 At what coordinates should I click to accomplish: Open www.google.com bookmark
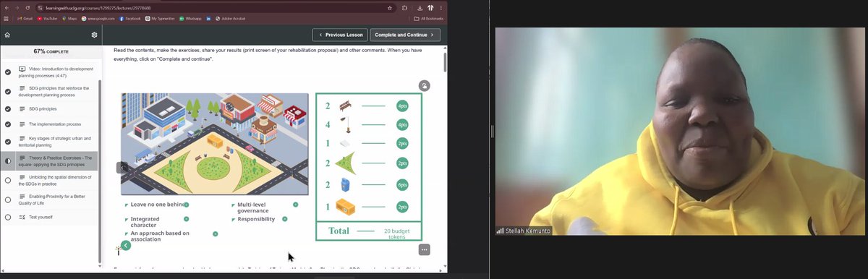click(x=98, y=18)
